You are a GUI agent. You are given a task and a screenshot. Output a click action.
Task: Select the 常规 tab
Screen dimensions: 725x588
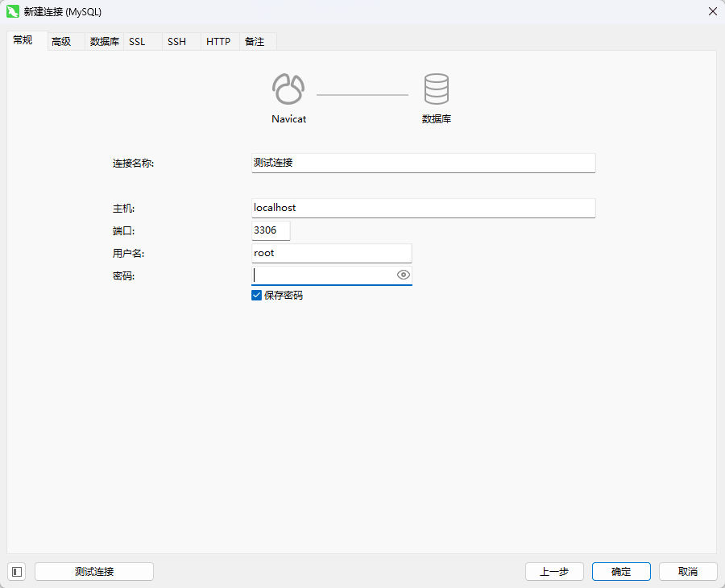23,40
